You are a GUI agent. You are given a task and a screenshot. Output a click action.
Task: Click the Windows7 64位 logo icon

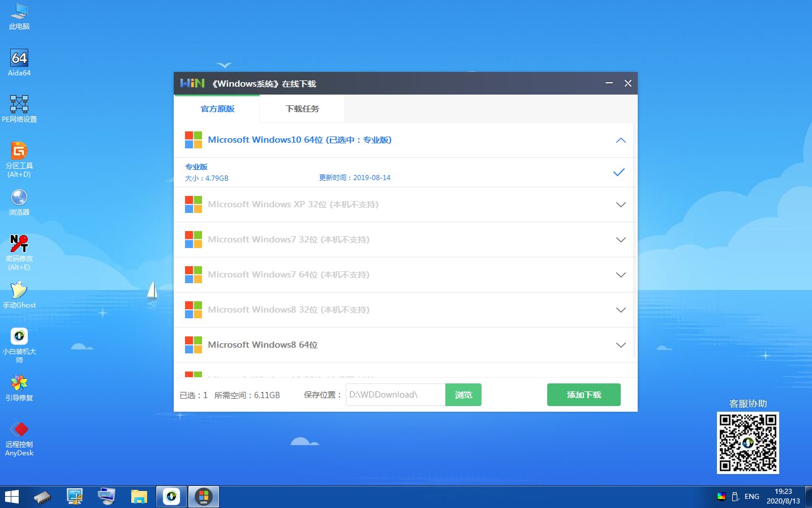pos(194,275)
